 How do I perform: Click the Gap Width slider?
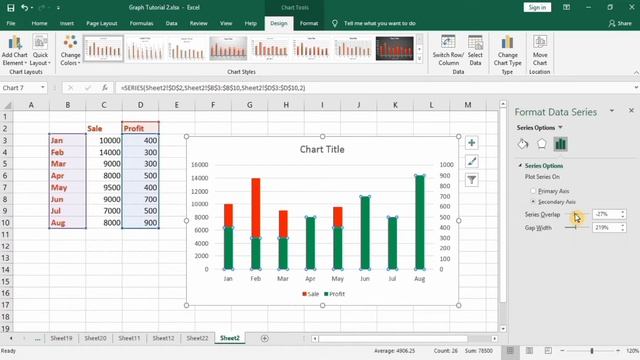click(x=576, y=227)
